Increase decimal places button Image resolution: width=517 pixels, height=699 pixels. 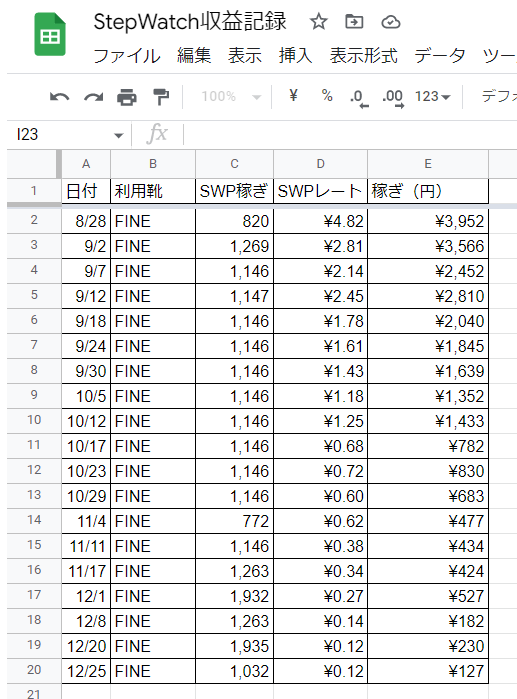(x=393, y=98)
